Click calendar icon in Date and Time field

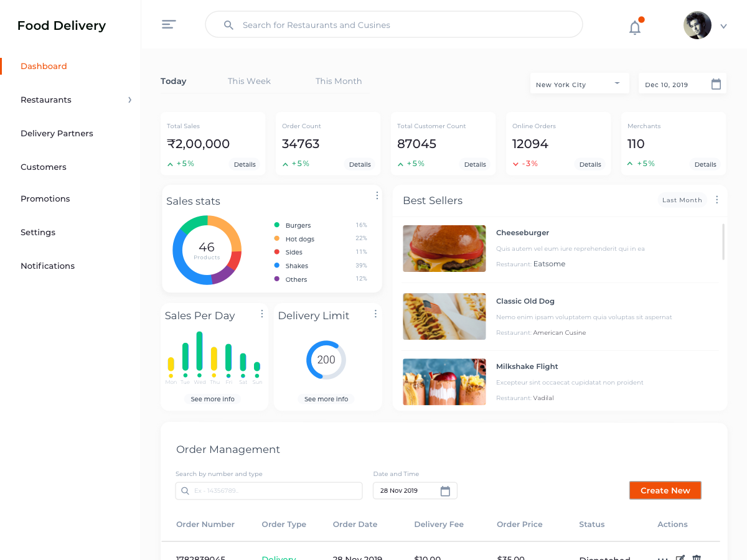[x=445, y=491]
